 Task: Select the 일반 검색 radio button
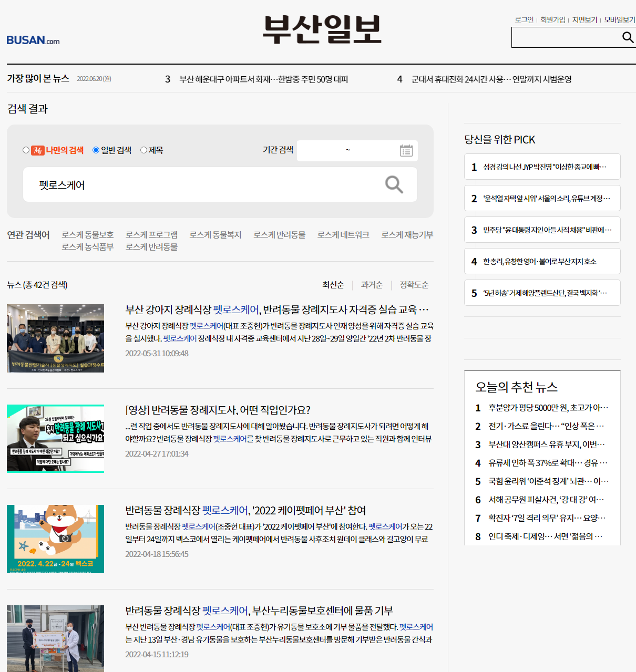click(x=96, y=150)
